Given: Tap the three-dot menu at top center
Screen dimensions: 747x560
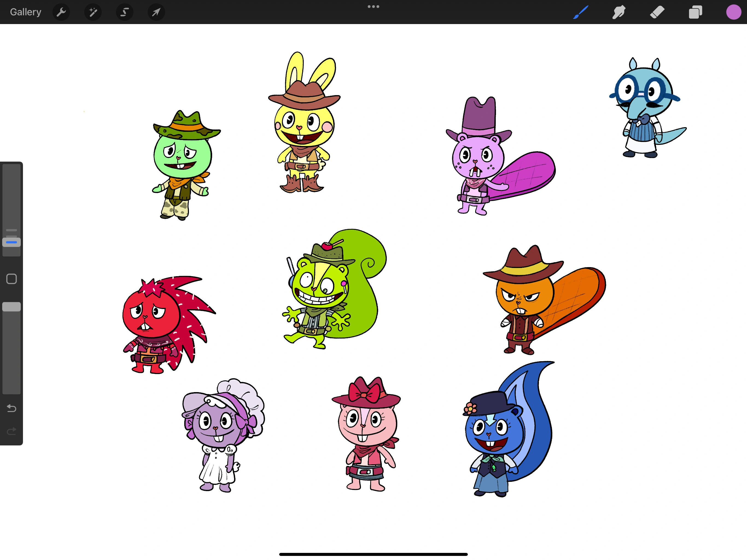Looking at the screenshot, I should 373,6.
